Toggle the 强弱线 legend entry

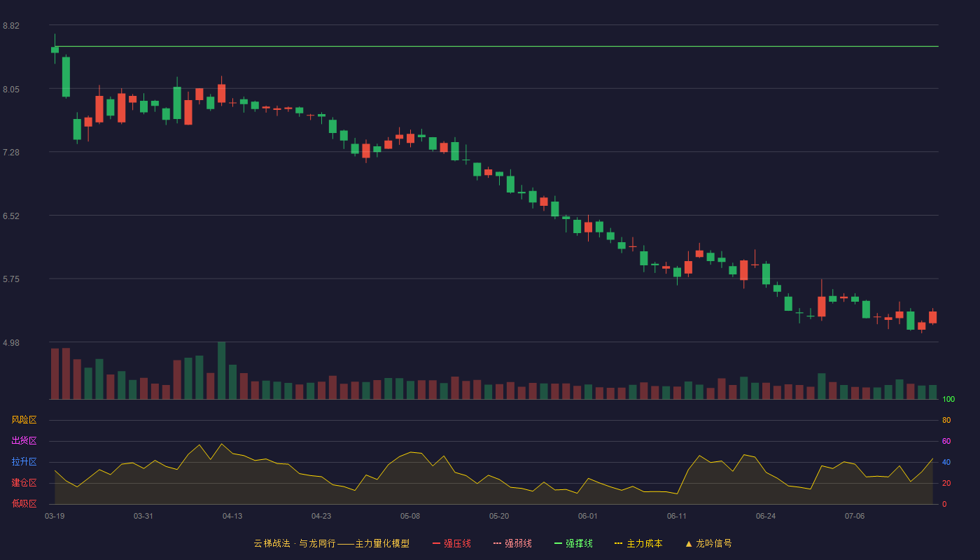point(512,543)
